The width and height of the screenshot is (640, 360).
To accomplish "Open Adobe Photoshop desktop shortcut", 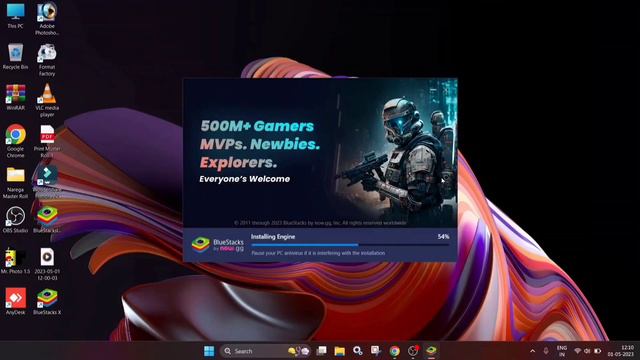I will coord(47,18).
